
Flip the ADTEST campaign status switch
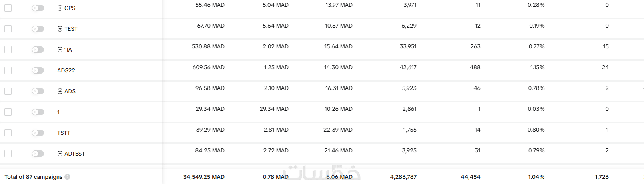38,154
